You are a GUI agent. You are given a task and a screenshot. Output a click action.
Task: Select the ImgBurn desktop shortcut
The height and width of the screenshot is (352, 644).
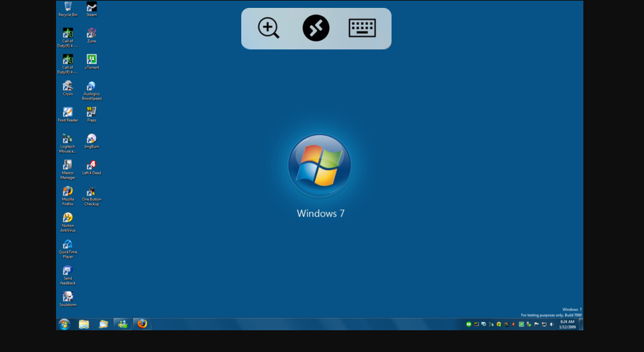pos(92,139)
